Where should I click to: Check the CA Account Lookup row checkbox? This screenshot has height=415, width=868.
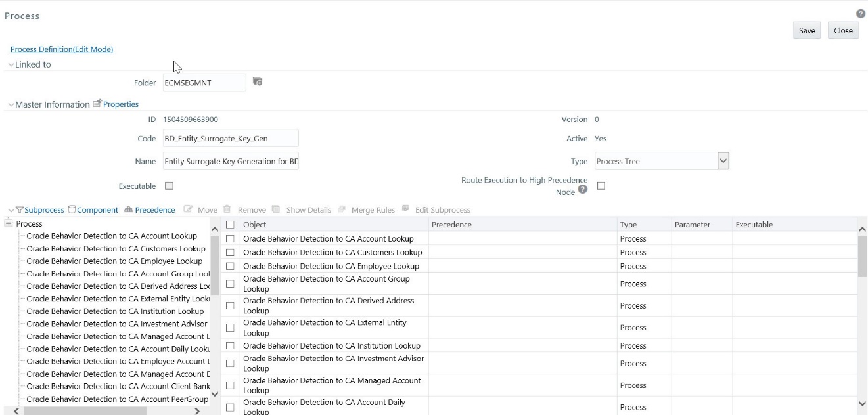(x=231, y=238)
